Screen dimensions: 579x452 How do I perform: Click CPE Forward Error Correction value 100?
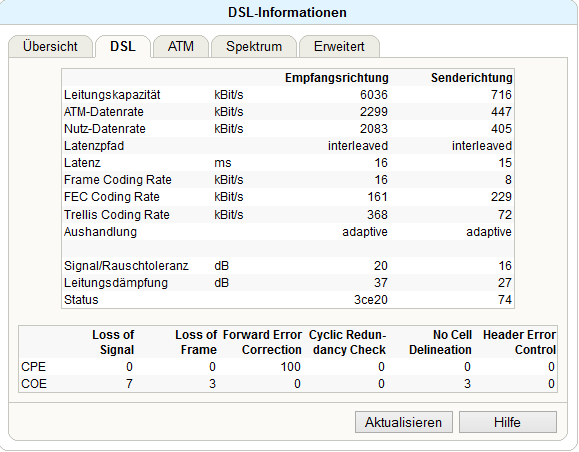coord(291,367)
